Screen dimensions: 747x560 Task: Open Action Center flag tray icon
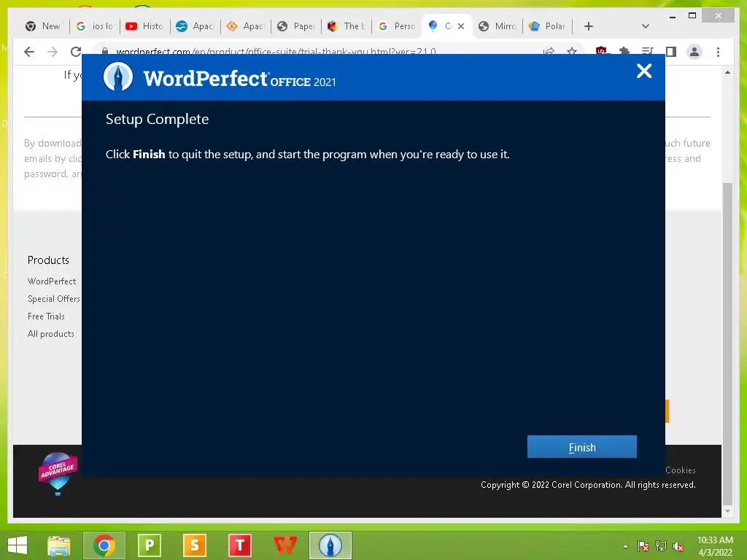click(x=643, y=546)
